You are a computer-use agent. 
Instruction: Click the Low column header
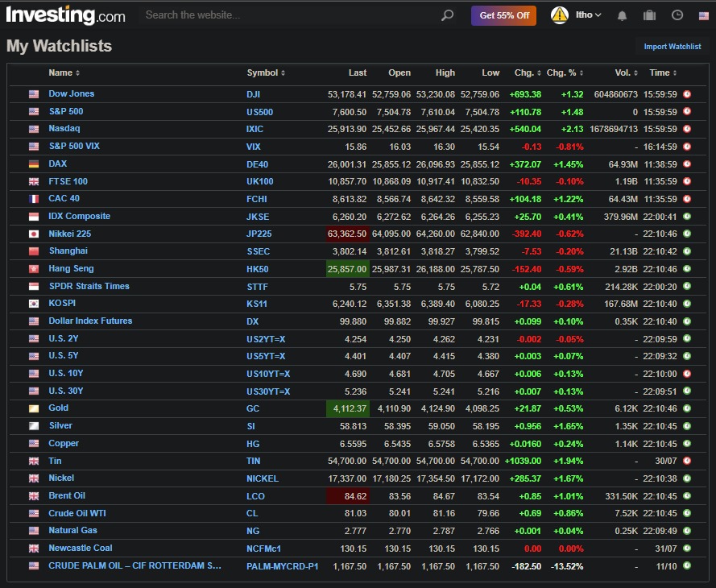(490, 72)
